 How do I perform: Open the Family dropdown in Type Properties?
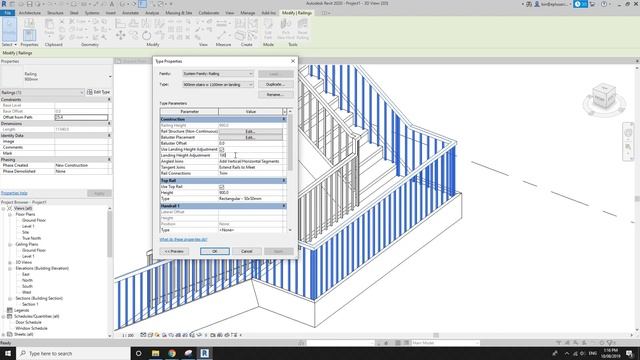click(x=218, y=74)
